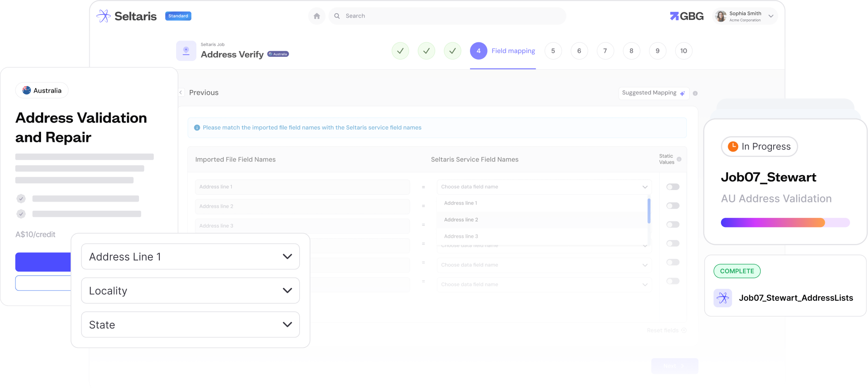Toggle static value for Address line 2 row
Image resolution: width=868 pixels, height=392 pixels.
[x=673, y=206]
